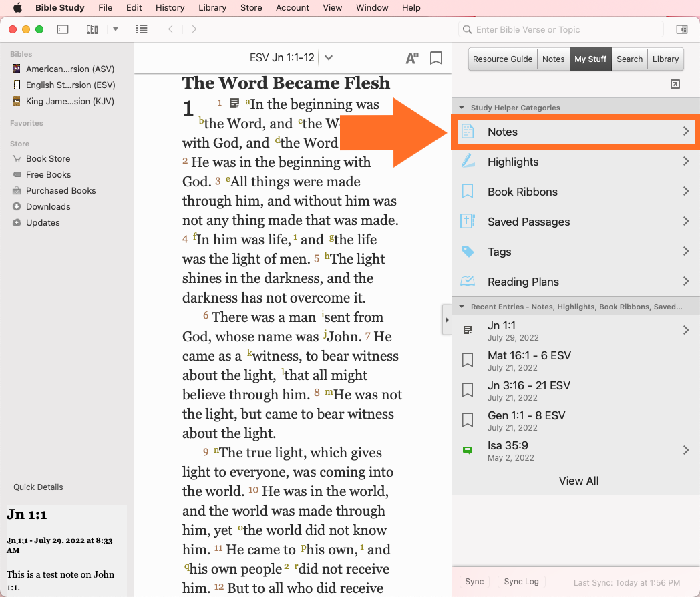Click View All recent entries
700x597 pixels.
click(x=578, y=481)
